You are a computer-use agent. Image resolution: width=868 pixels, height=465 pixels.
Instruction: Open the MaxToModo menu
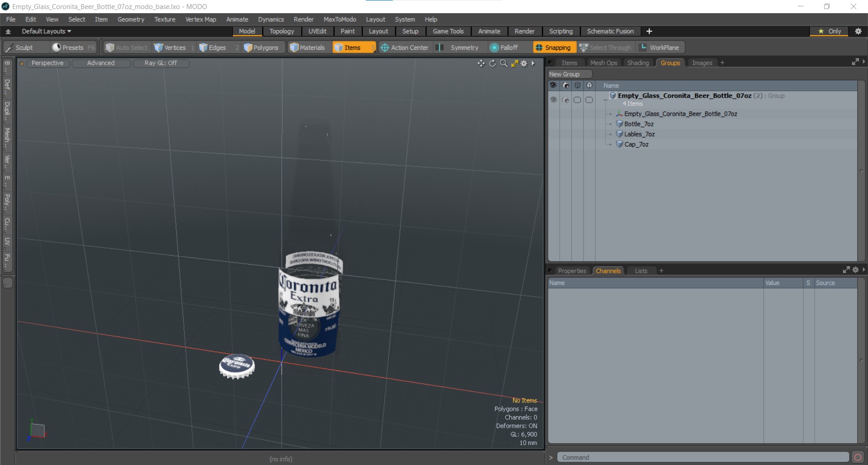pyautogui.click(x=340, y=19)
